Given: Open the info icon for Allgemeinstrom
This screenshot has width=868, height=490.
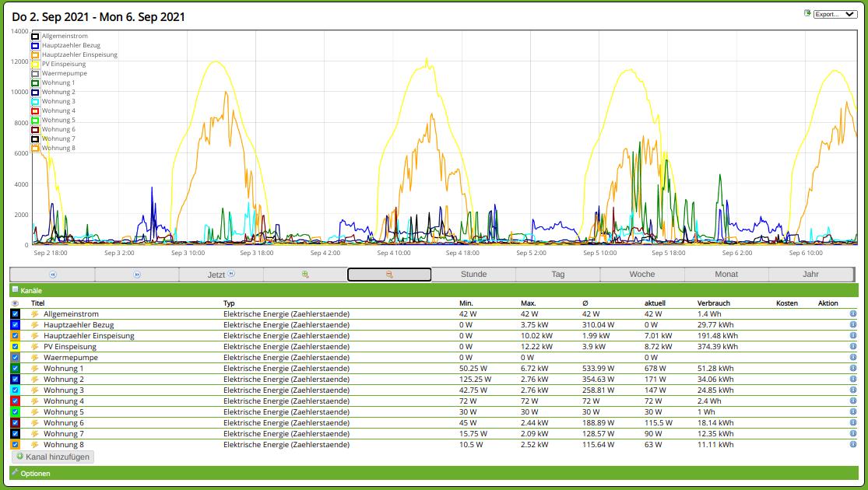Looking at the screenshot, I should (853, 313).
